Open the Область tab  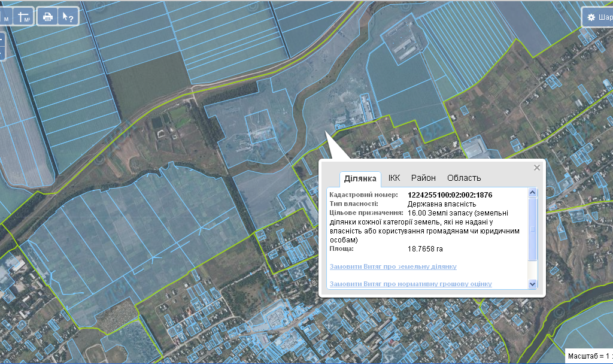pos(464,178)
